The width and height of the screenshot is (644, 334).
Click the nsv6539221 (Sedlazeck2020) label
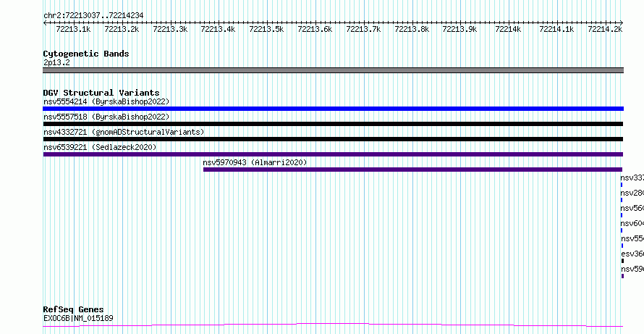[x=100, y=147]
